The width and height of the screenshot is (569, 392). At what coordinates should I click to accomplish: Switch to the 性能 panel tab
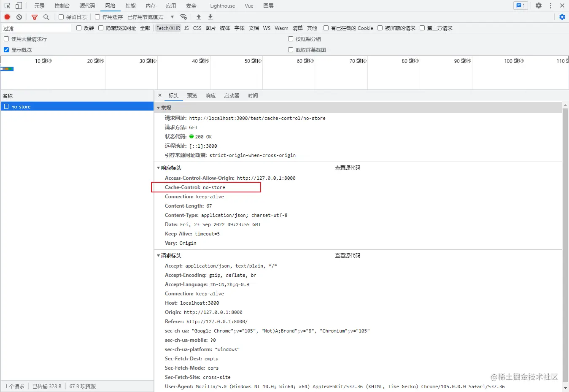[x=130, y=5]
